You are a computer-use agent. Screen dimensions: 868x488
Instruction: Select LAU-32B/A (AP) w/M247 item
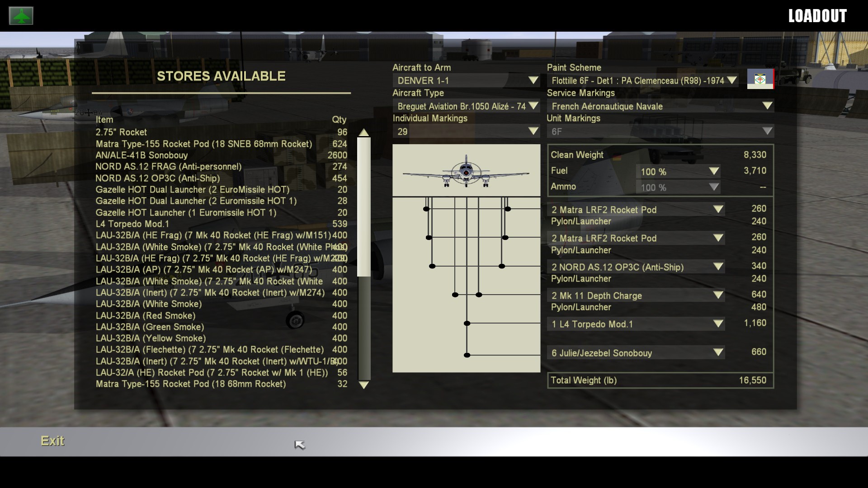tap(222, 269)
